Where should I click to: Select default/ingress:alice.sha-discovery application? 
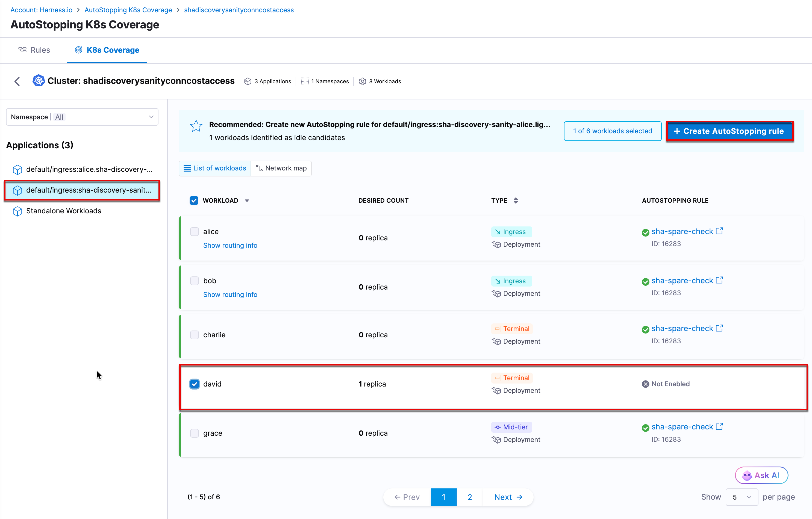pos(82,170)
